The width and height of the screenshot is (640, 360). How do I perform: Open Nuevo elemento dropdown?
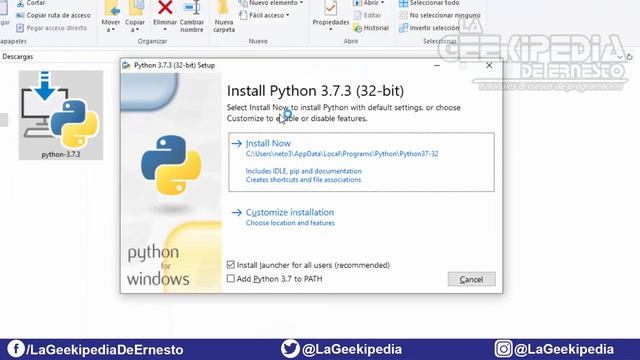271,3
